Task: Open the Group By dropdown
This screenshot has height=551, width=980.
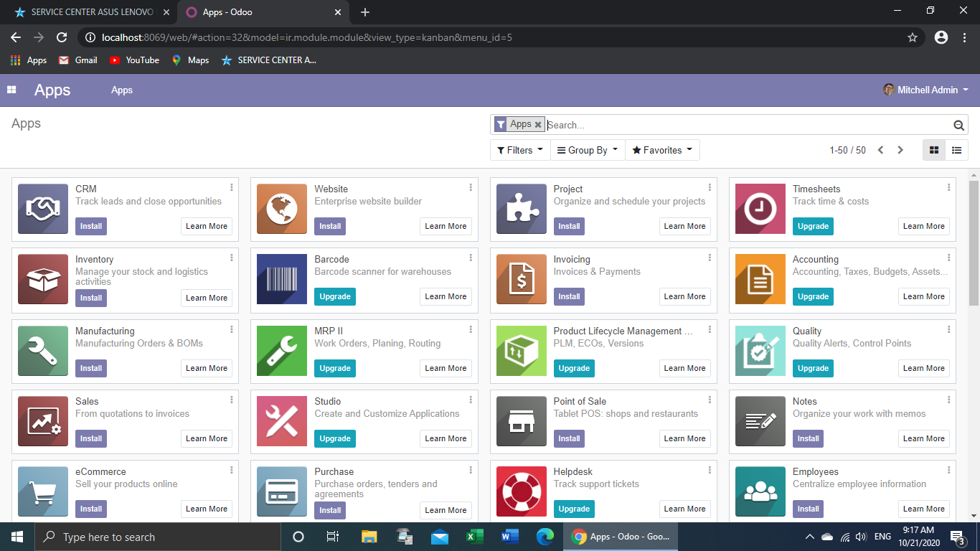Action: coord(588,150)
